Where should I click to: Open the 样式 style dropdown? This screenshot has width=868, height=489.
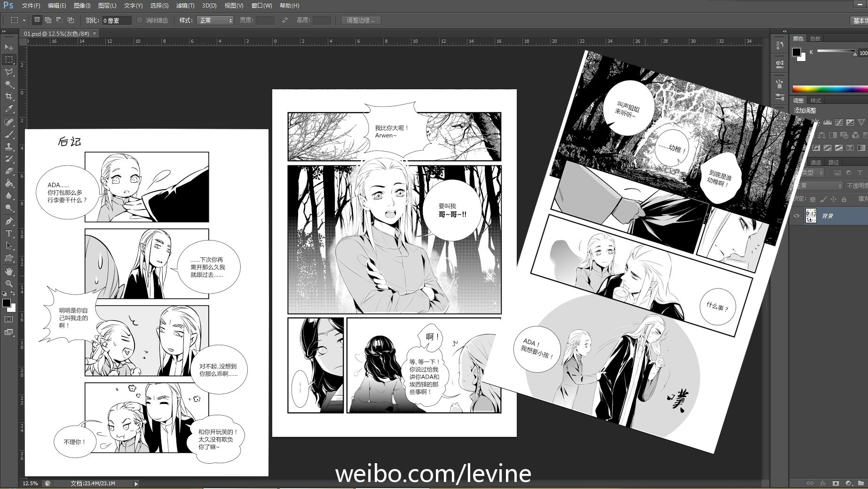[215, 20]
